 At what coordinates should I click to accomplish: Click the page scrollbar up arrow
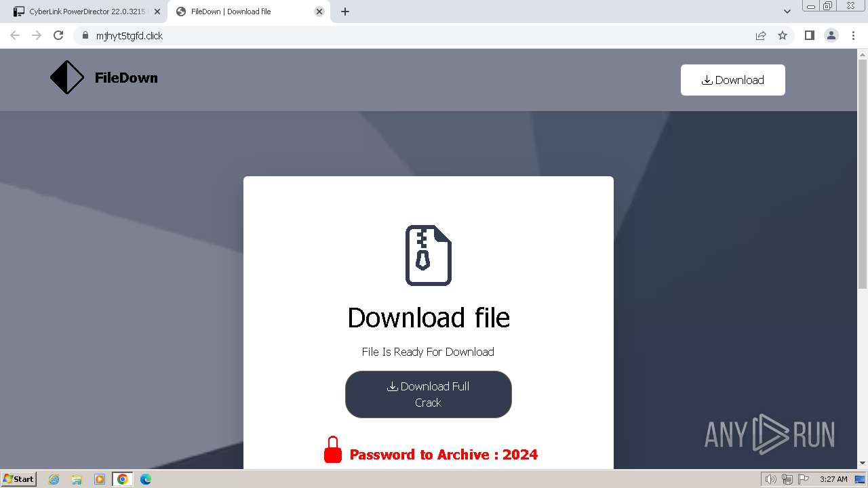[x=863, y=54]
